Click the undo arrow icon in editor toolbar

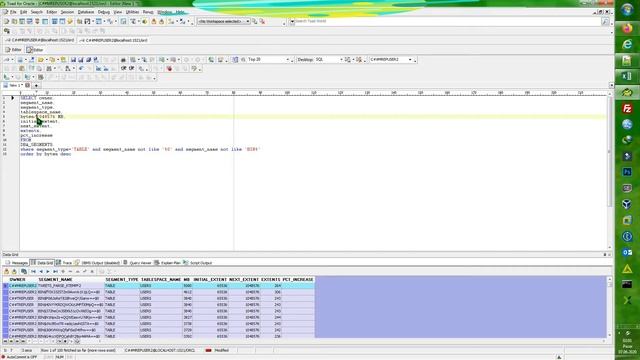pyautogui.click(x=81, y=69)
